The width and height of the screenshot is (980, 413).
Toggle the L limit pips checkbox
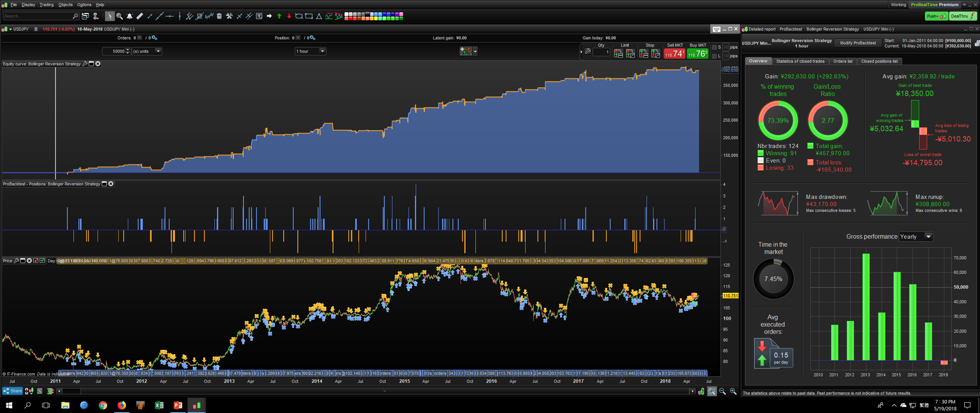click(714, 56)
